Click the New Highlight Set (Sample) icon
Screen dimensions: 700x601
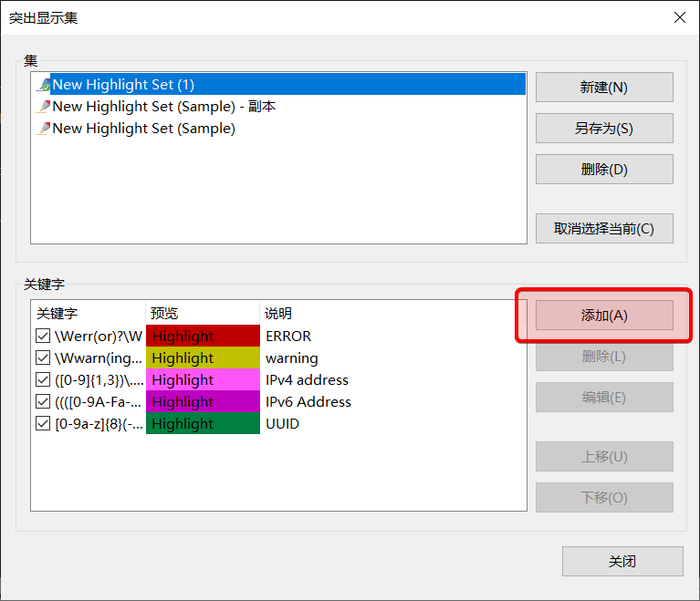tap(43, 129)
